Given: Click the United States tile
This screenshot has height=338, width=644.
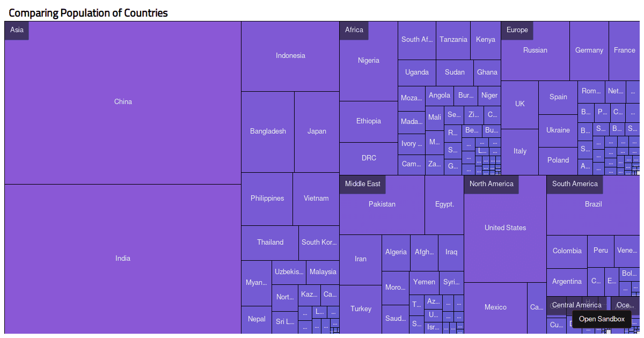Looking at the screenshot, I should coord(505,228).
